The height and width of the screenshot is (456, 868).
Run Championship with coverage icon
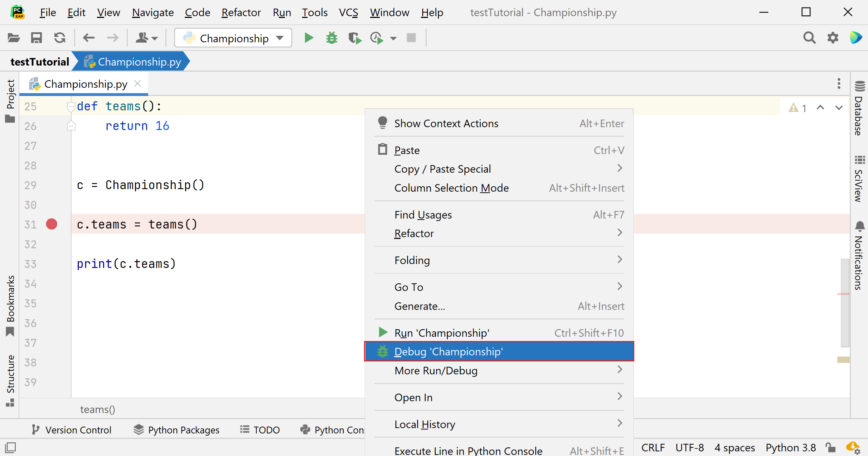[354, 38]
